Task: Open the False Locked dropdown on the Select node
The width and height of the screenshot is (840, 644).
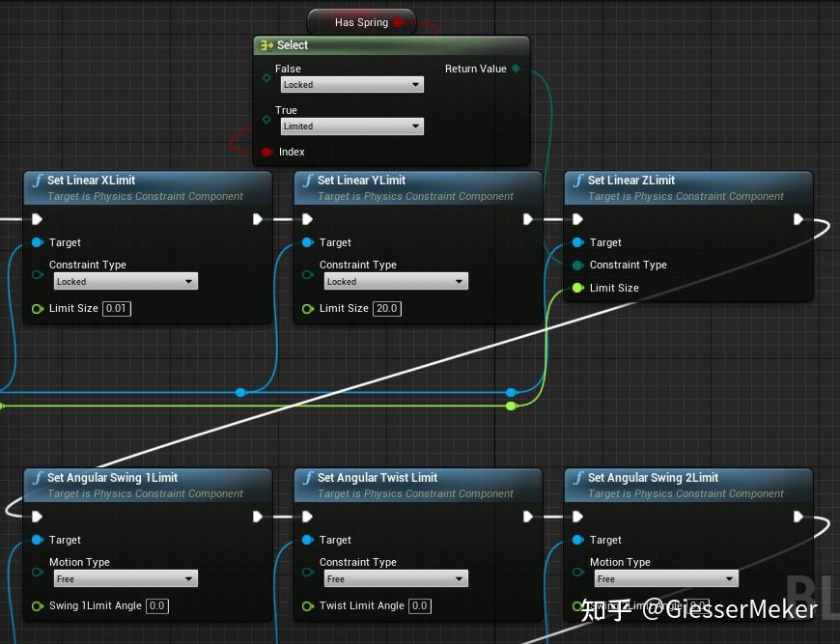Action: coord(351,85)
